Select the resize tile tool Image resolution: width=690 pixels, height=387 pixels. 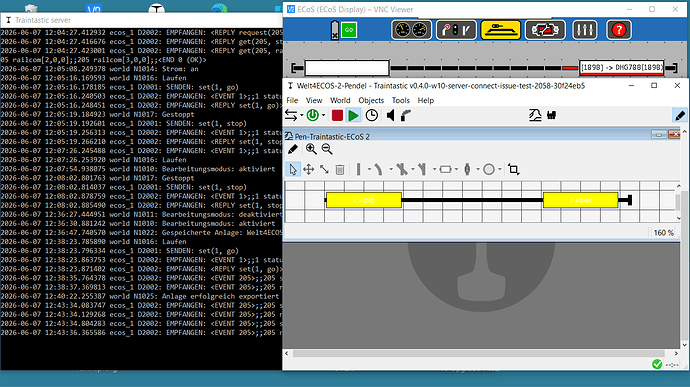(324, 169)
